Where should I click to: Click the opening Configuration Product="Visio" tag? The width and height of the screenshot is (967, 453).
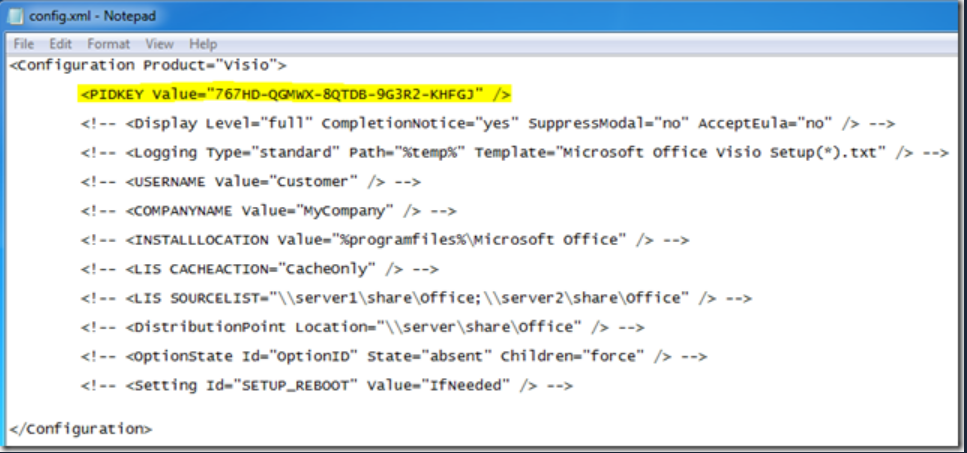[148, 65]
